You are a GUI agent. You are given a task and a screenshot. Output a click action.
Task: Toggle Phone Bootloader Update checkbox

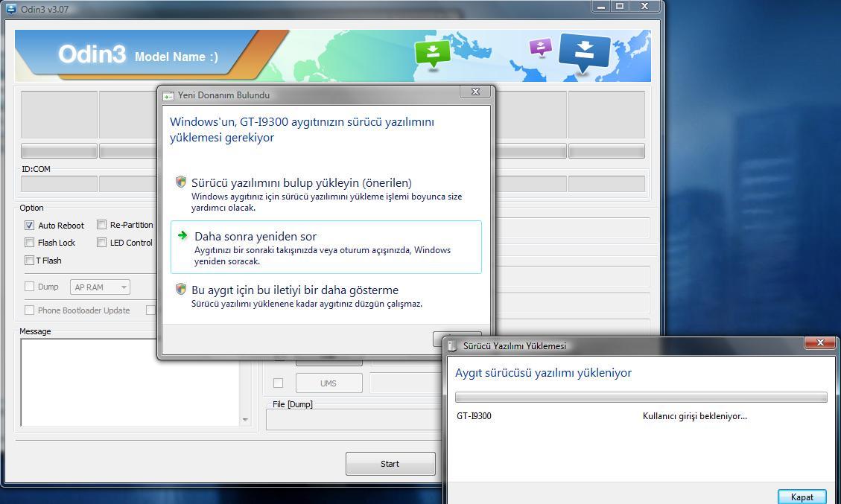click(30, 310)
